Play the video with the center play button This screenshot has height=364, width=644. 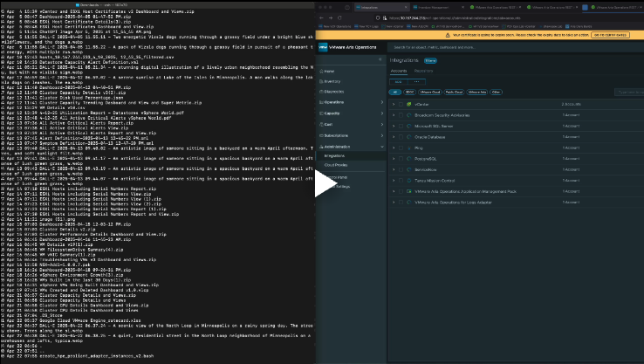(325, 183)
